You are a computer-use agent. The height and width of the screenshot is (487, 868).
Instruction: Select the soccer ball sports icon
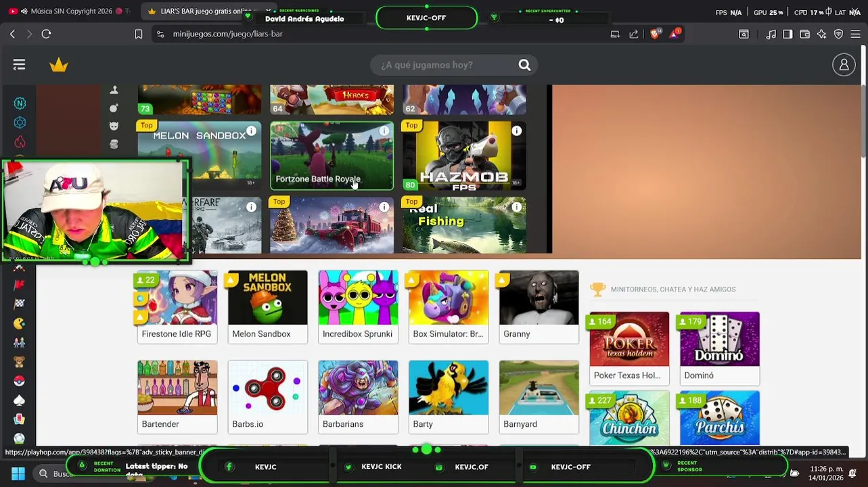point(19,439)
